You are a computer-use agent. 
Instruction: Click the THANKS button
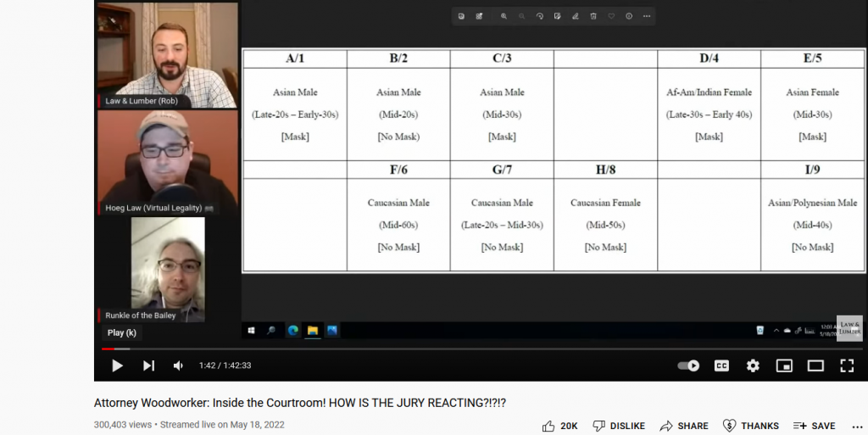click(x=750, y=426)
